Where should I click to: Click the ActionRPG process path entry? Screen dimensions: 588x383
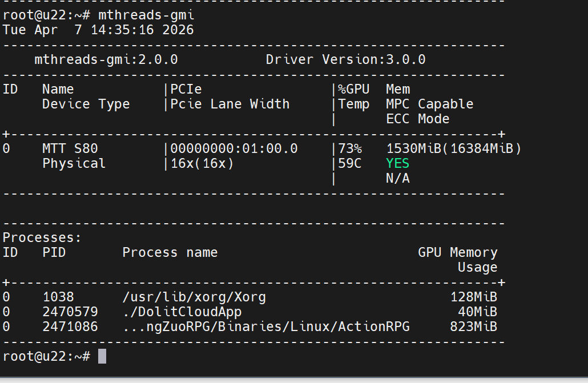(266, 326)
